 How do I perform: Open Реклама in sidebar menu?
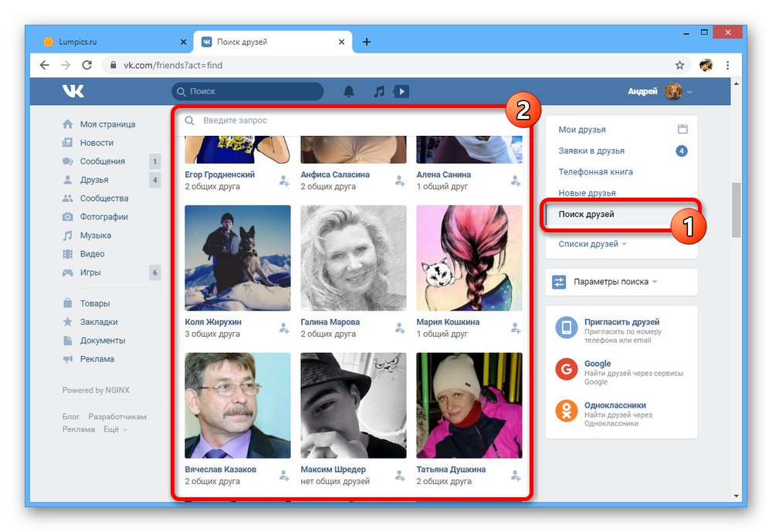click(x=97, y=358)
